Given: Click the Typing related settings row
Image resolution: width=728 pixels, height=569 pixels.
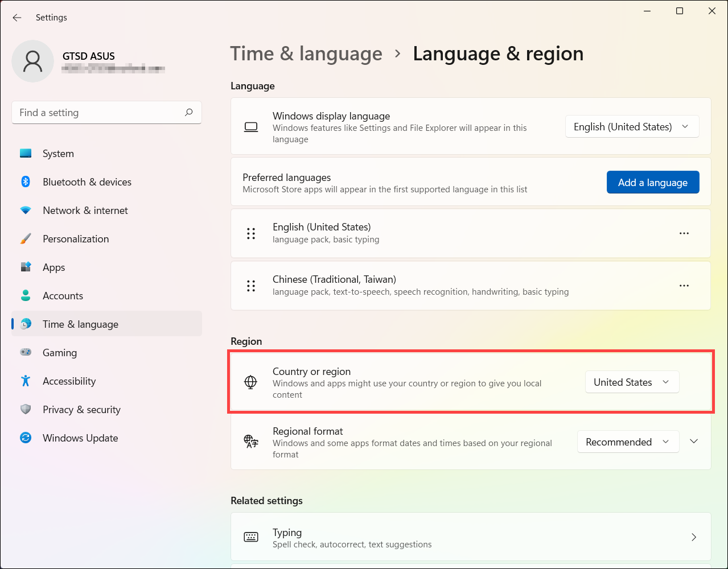Looking at the screenshot, I should tap(471, 537).
